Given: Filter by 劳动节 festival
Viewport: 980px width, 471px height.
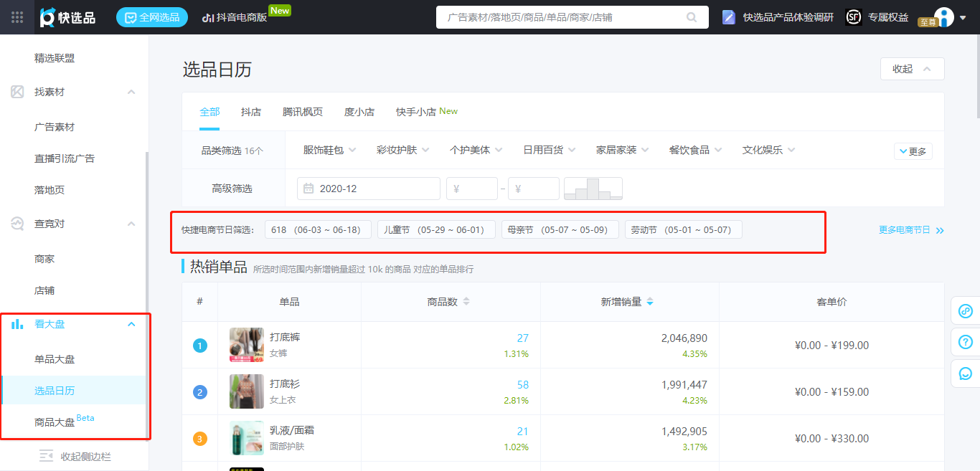Looking at the screenshot, I should [x=683, y=229].
